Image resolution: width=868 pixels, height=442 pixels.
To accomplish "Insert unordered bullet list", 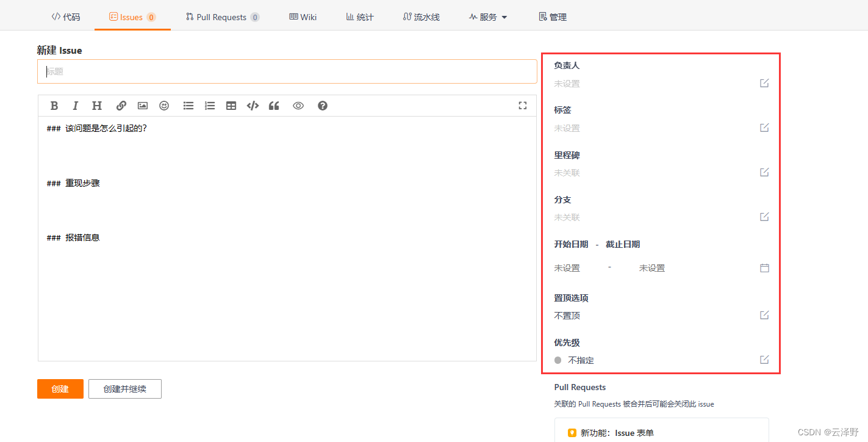I will [x=188, y=106].
